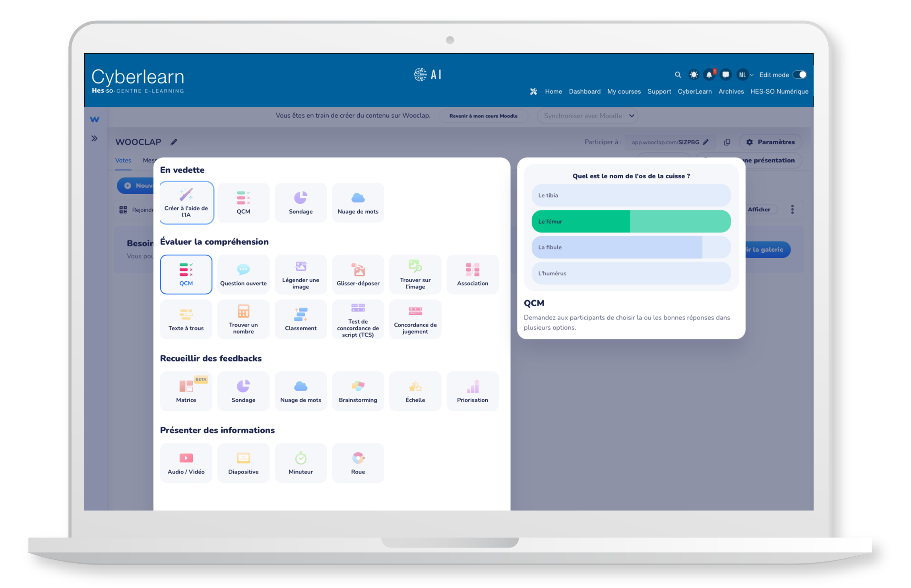Copy the participation link

click(x=727, y=142)
